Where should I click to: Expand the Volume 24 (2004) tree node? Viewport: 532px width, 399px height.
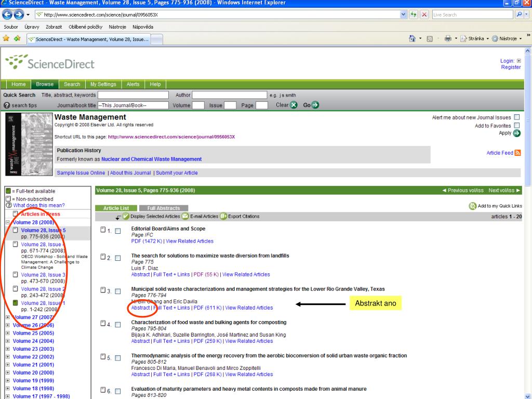tap(8, 341)
